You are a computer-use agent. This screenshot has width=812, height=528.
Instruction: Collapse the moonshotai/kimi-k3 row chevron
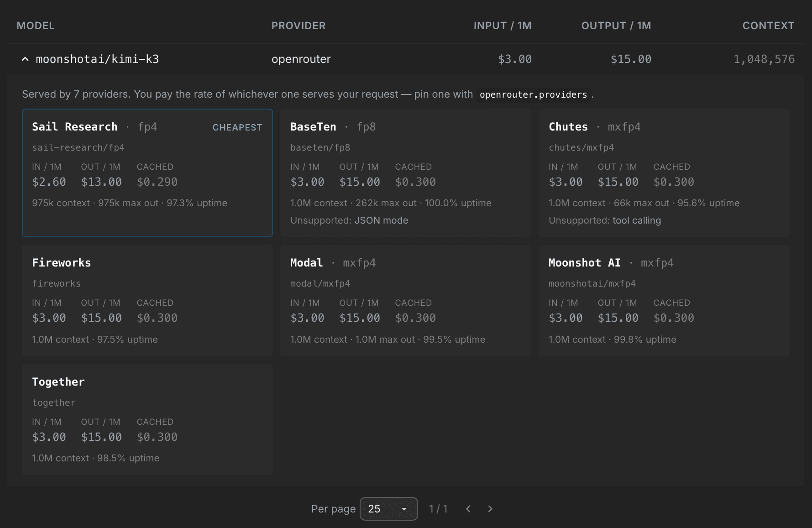point(26,59)
